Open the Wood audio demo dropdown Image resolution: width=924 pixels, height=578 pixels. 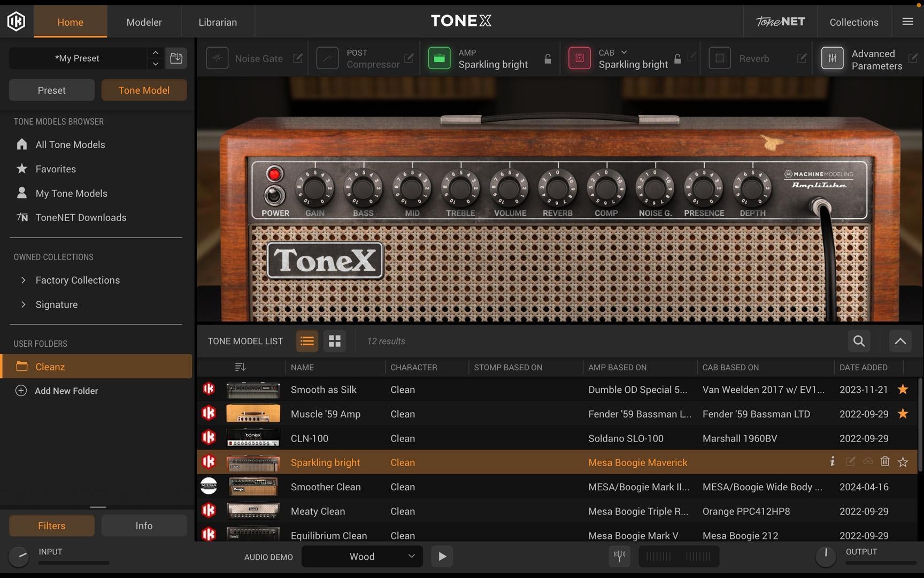[x=361, y=556]
